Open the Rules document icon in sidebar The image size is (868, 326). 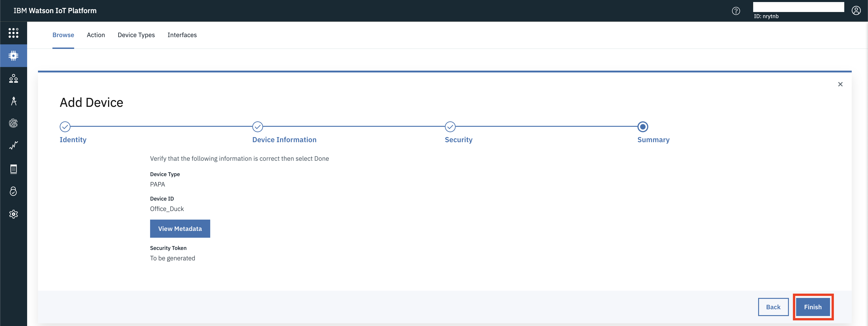click(x=14, y=169)
